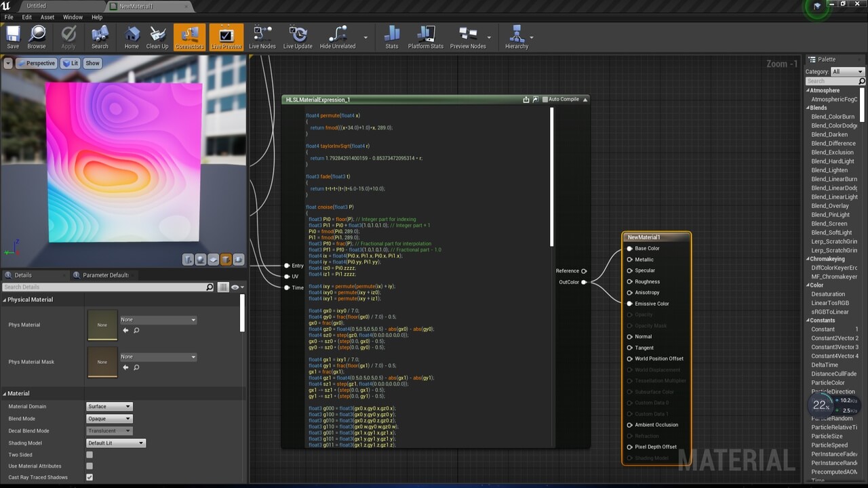This screenshot has height=488, width=868.
Task: Uncheck Cast Ray Traced Shadows
Action: 90,477
